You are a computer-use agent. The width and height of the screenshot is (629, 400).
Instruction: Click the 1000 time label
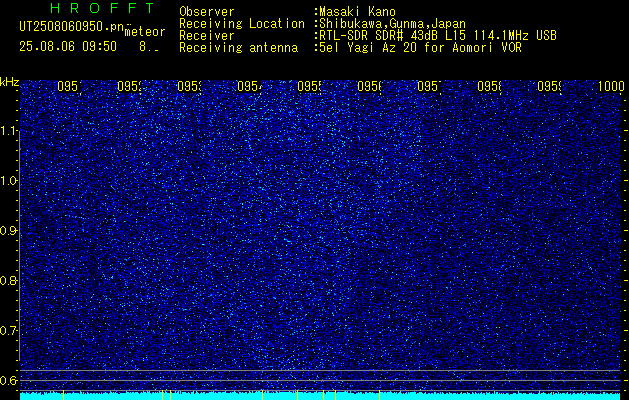click(x=611, y=87)
